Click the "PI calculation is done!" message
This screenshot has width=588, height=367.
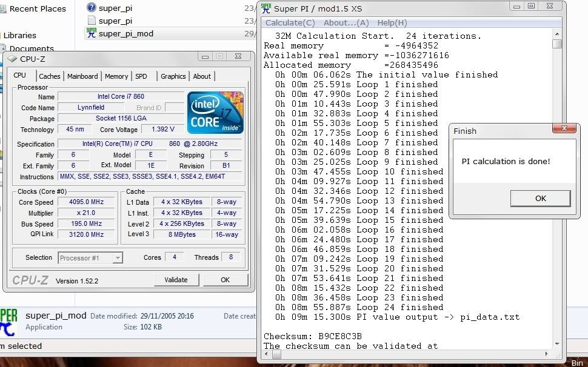tap(506, 162)
